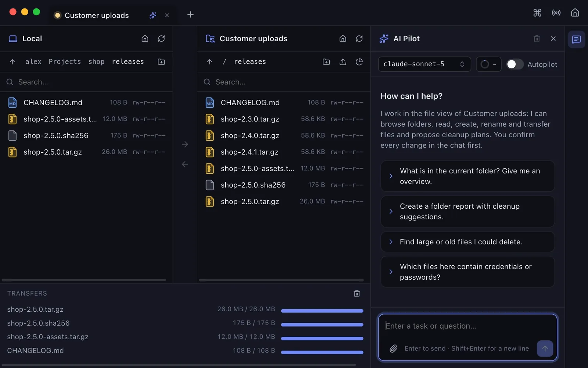Create new folder in remote releases

326,62
